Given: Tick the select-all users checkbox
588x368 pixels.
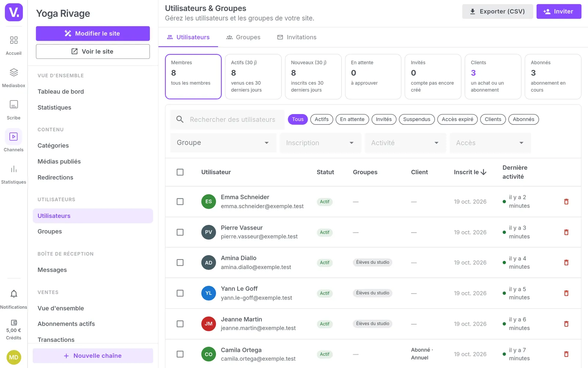Looking at the screenshot, I should click(x=180, y=172).
